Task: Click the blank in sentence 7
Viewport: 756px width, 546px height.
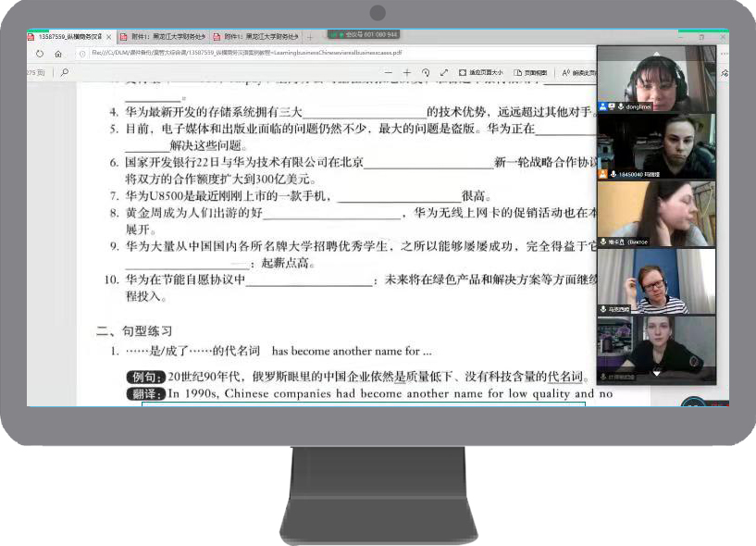Action: [x=399, y=198]
